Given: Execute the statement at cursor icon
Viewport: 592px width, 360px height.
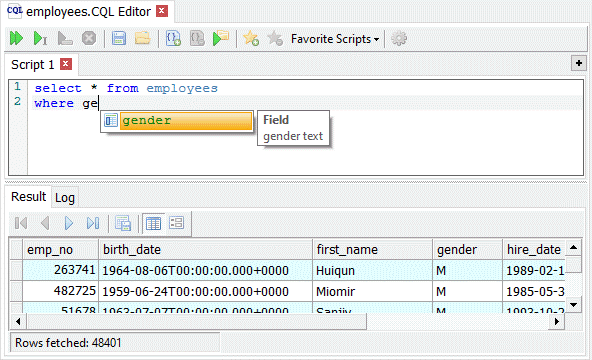Looking at the screenshot, I should coord(40,38).
